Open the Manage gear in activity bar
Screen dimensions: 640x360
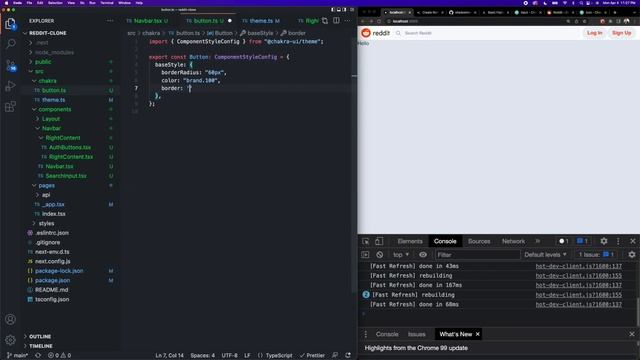(11, 340)
